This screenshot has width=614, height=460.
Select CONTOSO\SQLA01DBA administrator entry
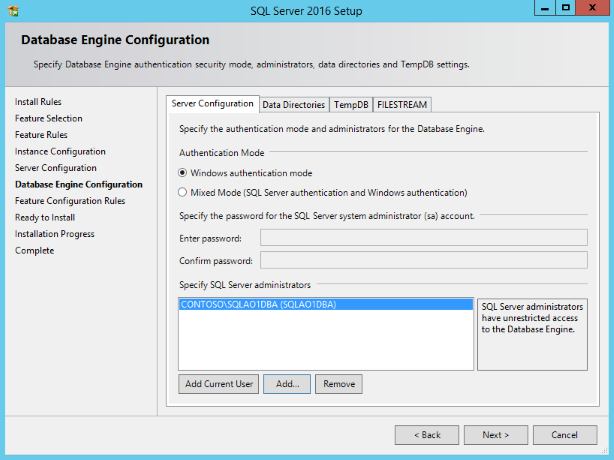point(326,305)
